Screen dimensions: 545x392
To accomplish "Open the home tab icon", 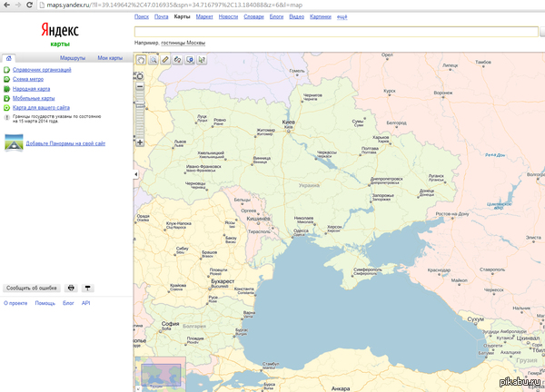I will tap(8, 57).
